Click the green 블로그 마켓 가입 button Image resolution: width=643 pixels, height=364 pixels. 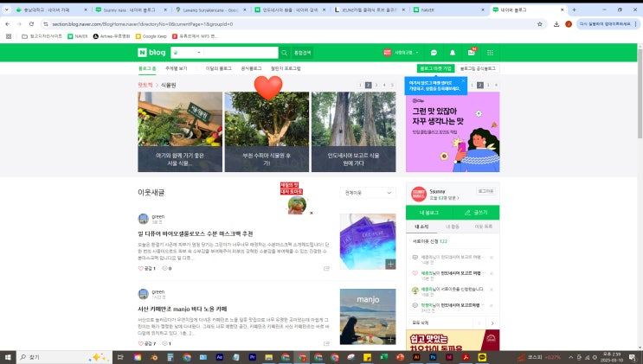(435, 68)
